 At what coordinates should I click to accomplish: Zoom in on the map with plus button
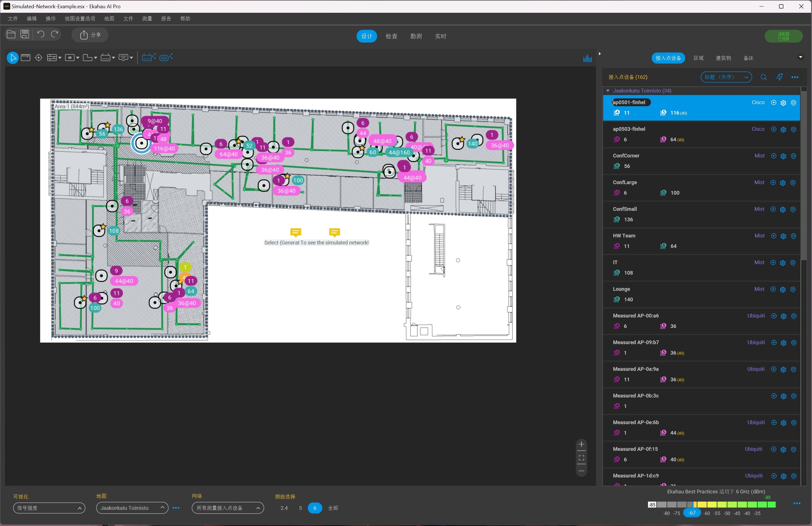(581, 444)
